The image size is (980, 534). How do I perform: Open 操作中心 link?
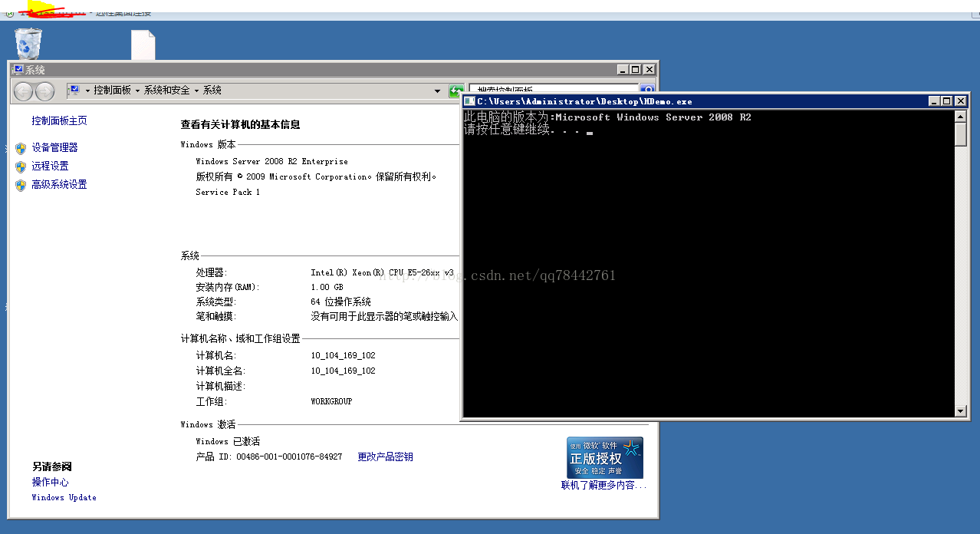click(x=50, y=482)
